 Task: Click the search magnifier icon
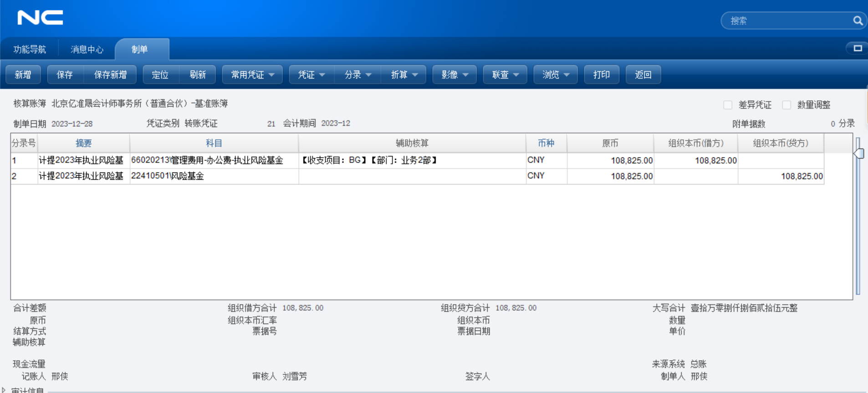(858, 21)
